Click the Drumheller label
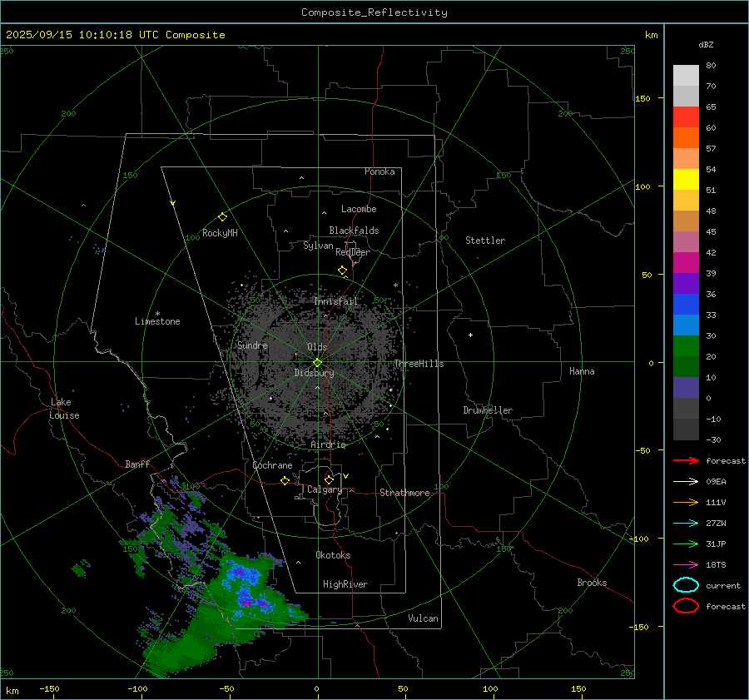This screenshot has height=700, width=749. [488, 410]
